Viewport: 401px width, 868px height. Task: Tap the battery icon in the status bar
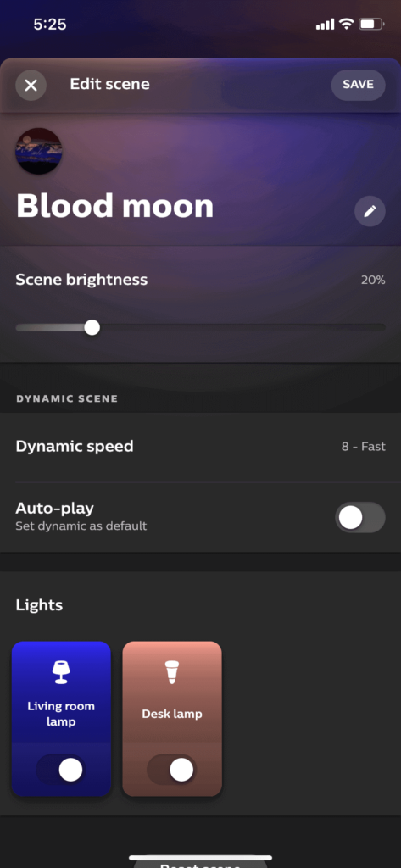pyautogui.click(x=371, y=25)
